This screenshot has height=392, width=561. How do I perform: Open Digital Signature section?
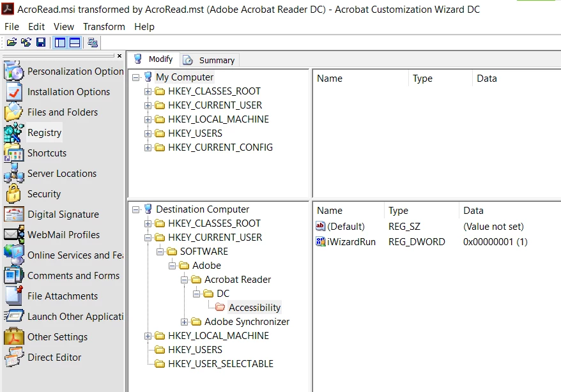pos(52,214)
